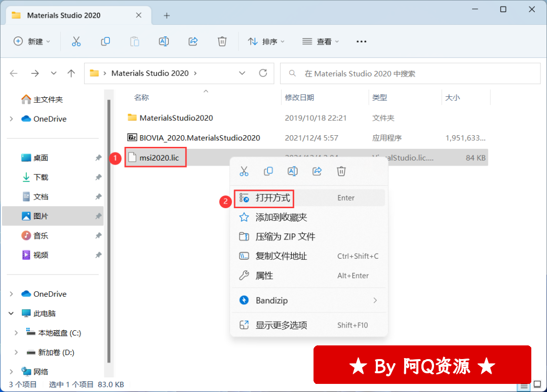547x392 pixels.
Task: Open the 查看 view dropdown
Action: point(321,42)
